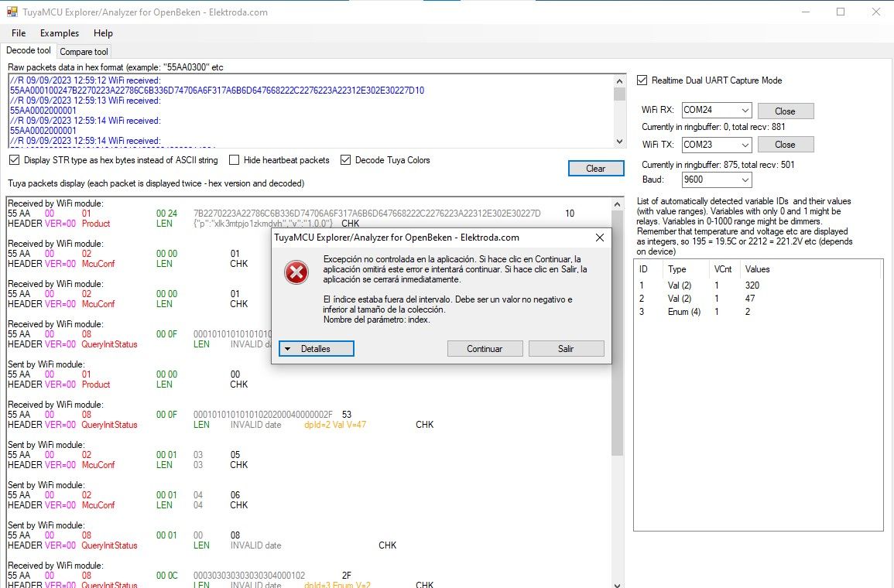Image resolution: width=894 pixels, height=588 pixels.
Task: Click raw line timestamped 12:59:13 WiFi received
Action: [85, 101]
